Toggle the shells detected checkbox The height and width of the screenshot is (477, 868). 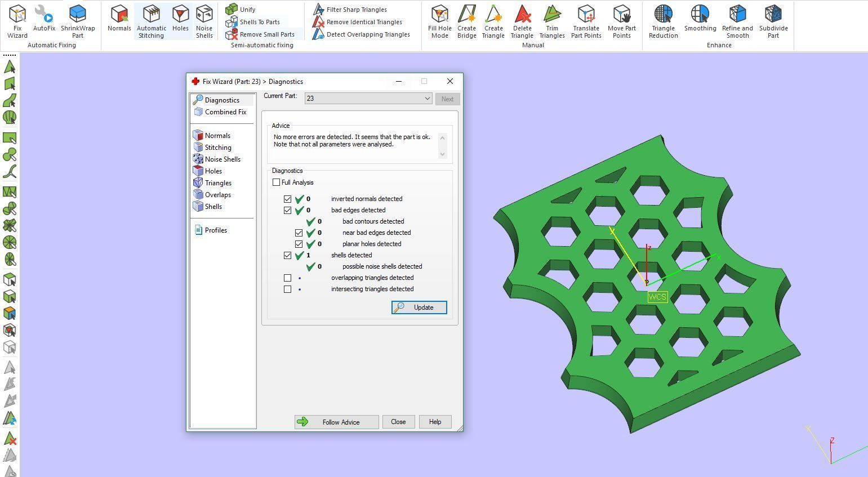(288, 255)
